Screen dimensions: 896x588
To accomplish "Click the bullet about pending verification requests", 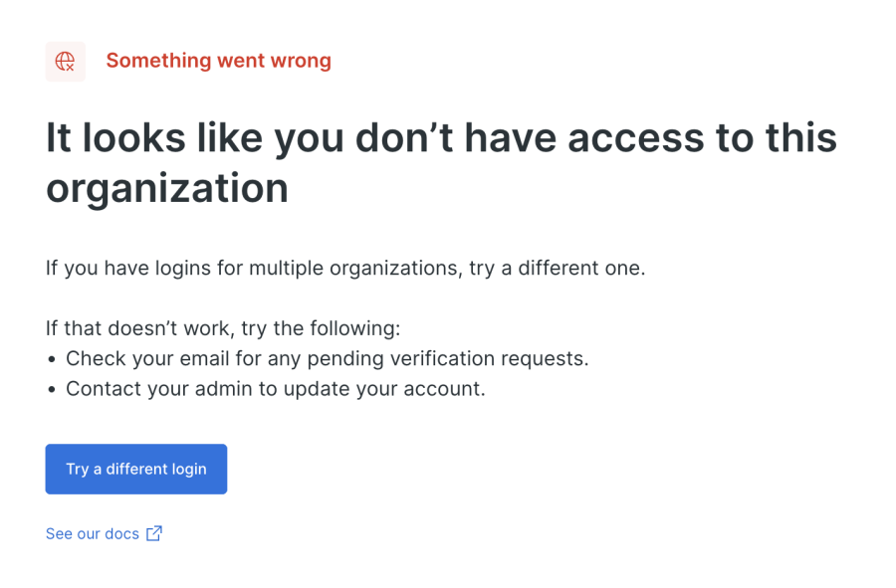I will (x=321, y=358).
